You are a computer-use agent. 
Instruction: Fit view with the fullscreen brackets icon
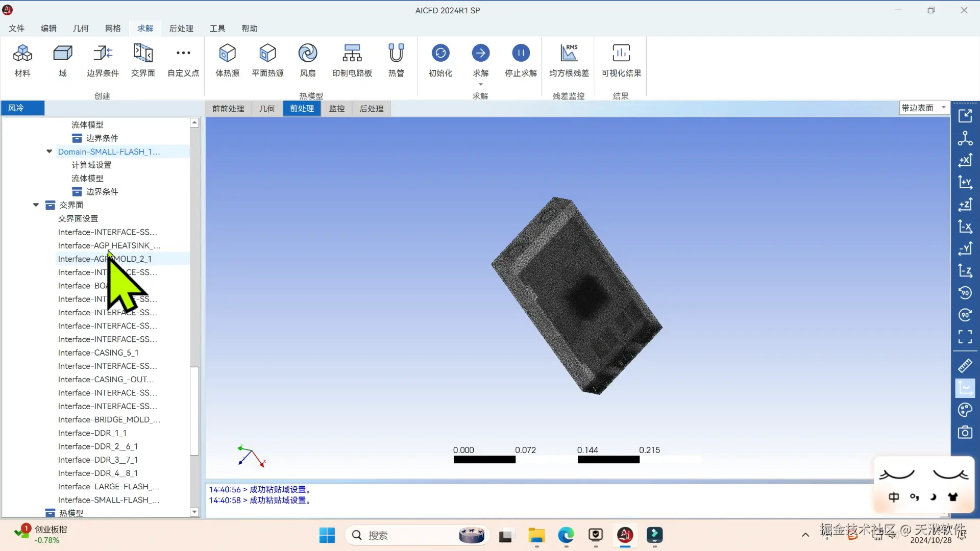pos(965,337)
